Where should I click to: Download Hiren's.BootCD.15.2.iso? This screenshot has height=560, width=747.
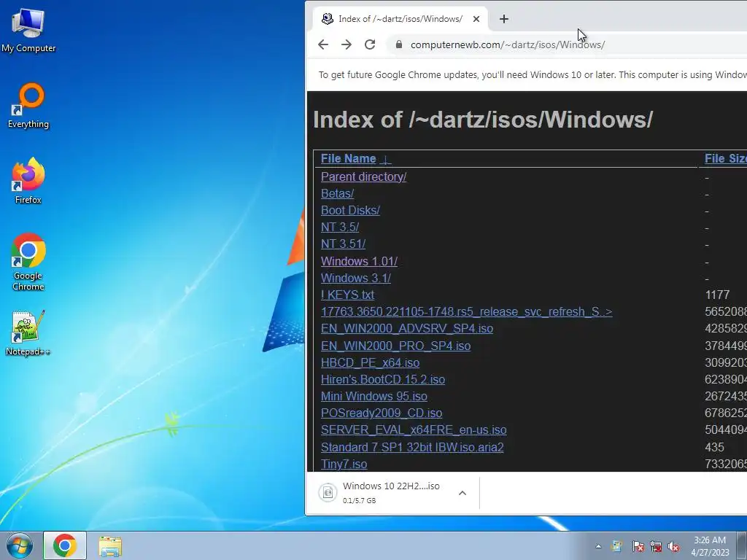coord(382,379)
